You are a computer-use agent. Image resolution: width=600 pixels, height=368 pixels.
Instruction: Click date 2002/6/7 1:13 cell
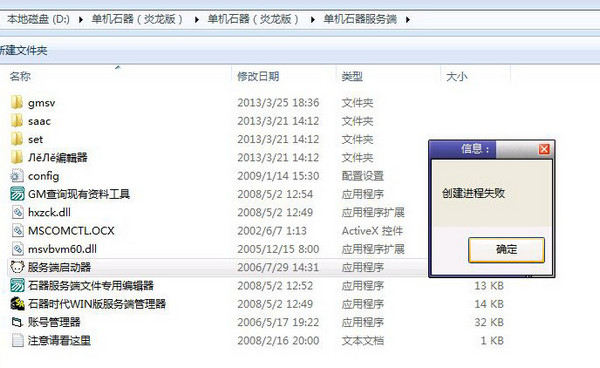[272, 231]
